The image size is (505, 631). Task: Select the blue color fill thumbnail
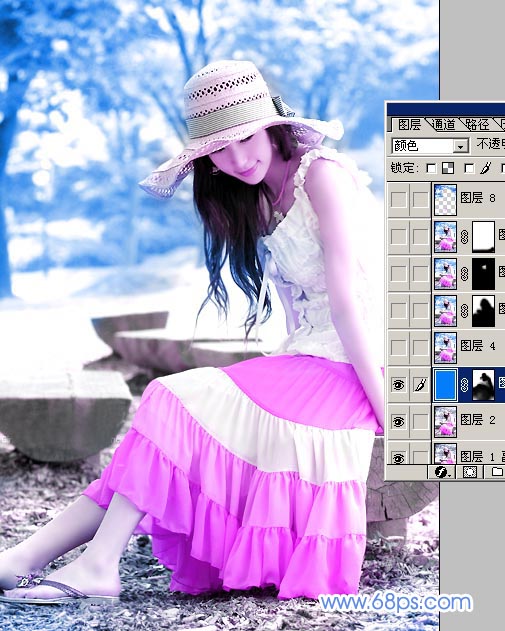pos(445,386)
